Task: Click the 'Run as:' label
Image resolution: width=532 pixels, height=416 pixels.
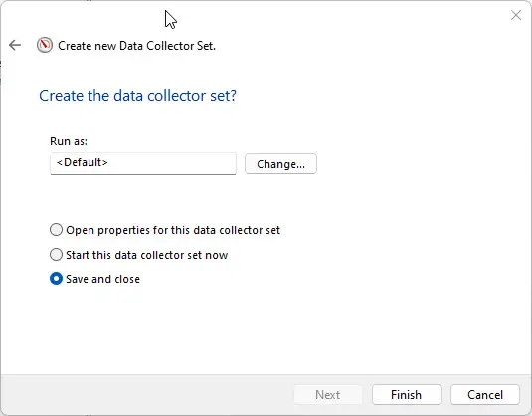Action: 69,141
